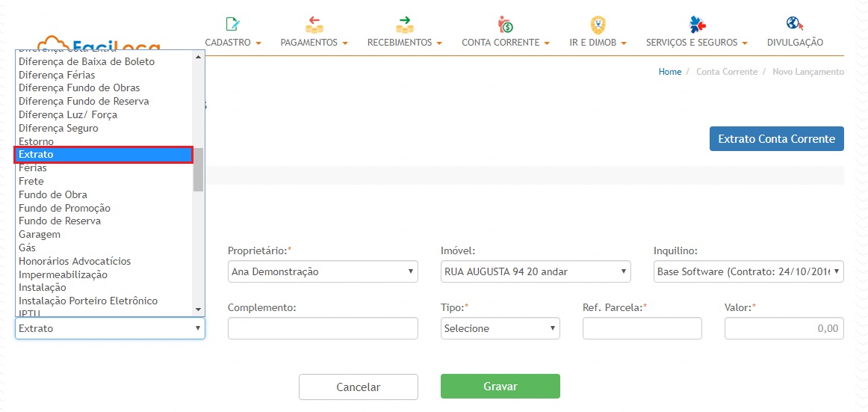Pick the Estorno option
This screenshot has width=868, height=412.
tap(36, 141)
